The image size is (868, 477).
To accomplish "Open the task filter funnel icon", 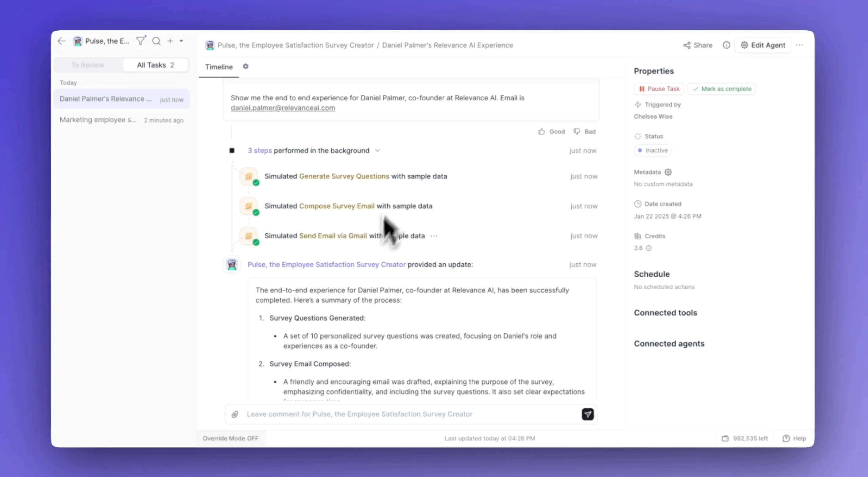I will (x=140, y=41).
